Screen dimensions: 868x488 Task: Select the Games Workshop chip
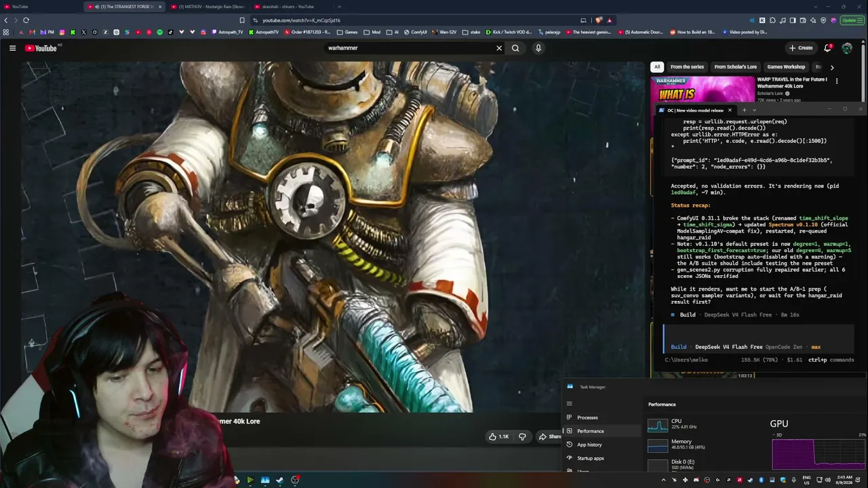point(786,67)
